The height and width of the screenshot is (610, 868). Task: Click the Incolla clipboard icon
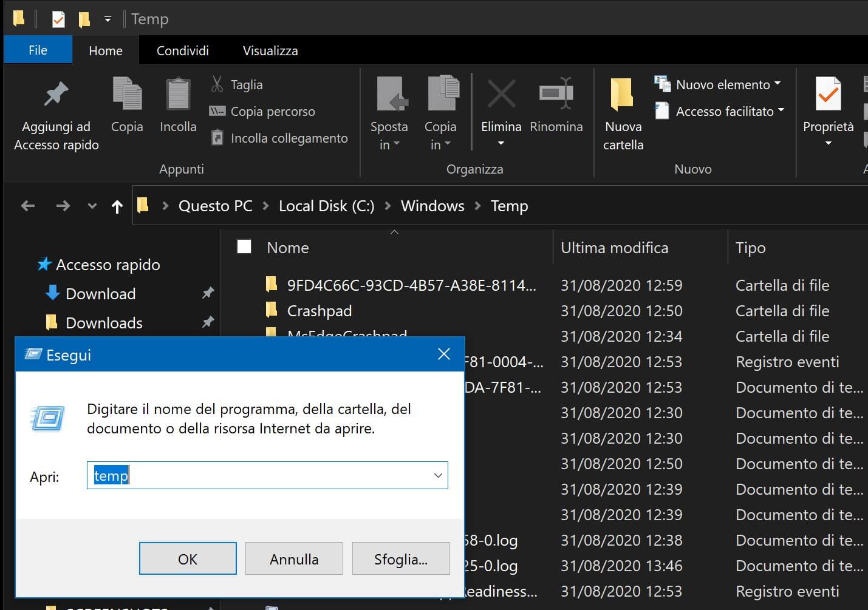178,95
